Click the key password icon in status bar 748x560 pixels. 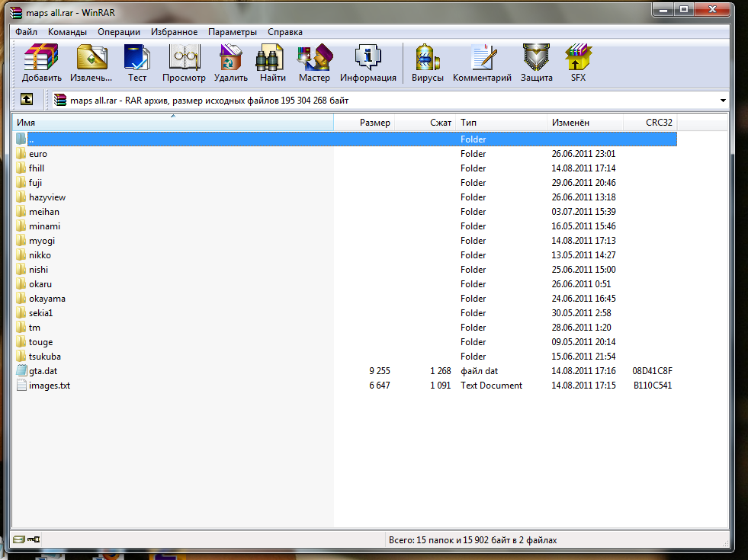(x=34, y=539)
